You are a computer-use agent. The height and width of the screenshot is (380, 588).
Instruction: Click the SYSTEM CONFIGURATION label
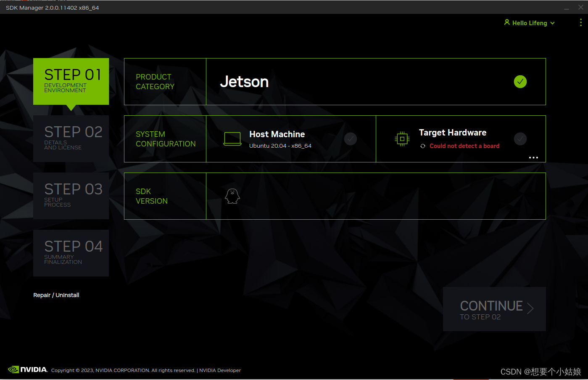coord(166,139)
